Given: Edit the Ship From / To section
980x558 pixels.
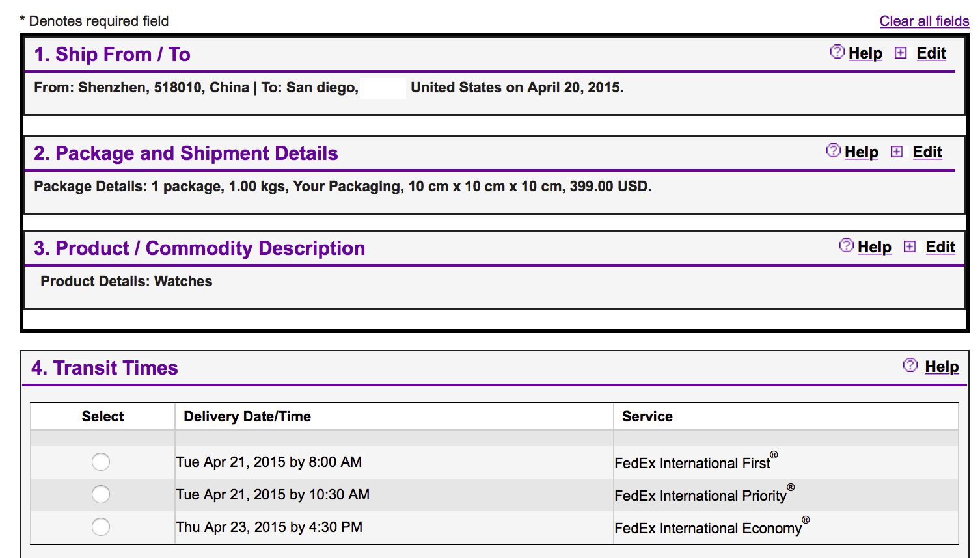Looking at the screenshot, I should 931,53.
